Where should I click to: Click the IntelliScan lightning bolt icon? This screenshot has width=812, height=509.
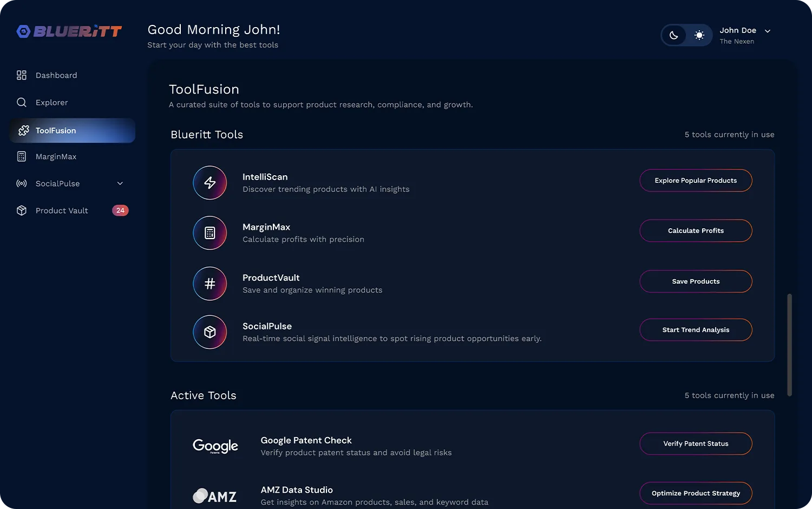click(210, 183)
